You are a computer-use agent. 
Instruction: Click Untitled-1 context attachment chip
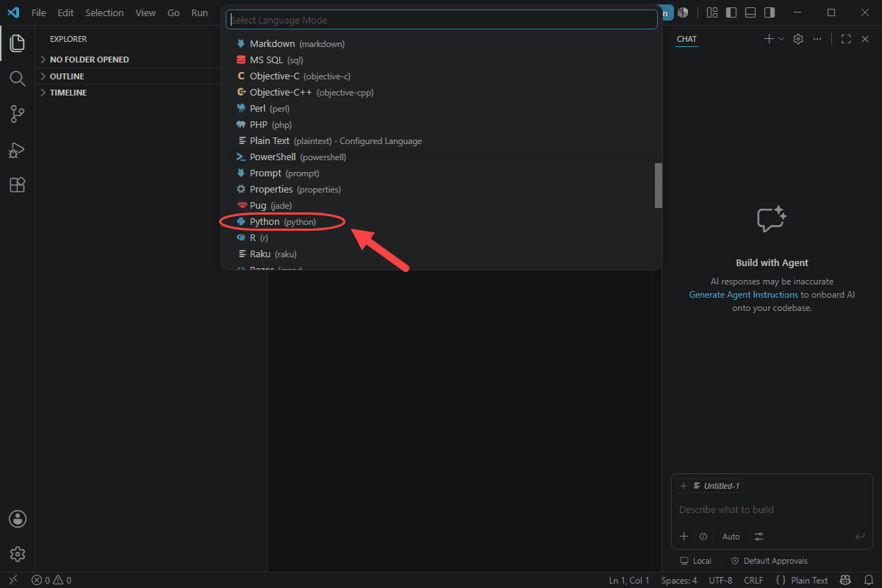[x=710, y=486]
